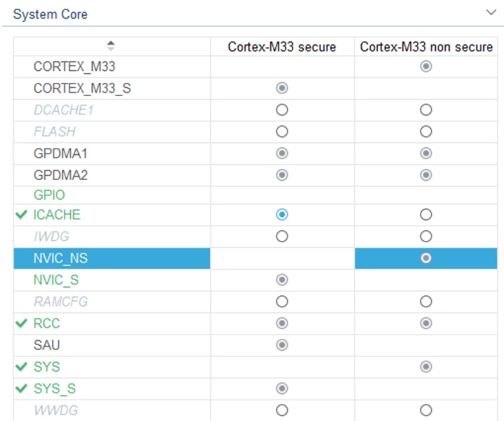Screen dimensions: 504x421
Task: Sort peripherals with the sort arrows icon
Action: [x=111, y=46]
